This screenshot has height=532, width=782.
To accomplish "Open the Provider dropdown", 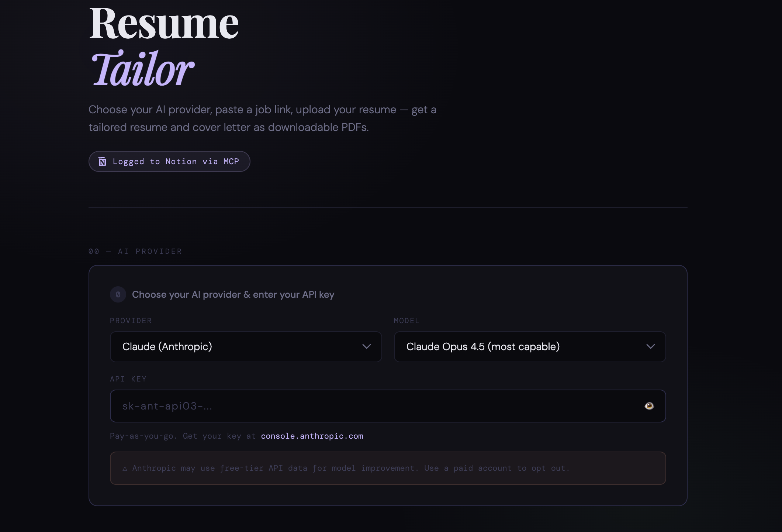I will pyautogui.click(x=246, y=347).
